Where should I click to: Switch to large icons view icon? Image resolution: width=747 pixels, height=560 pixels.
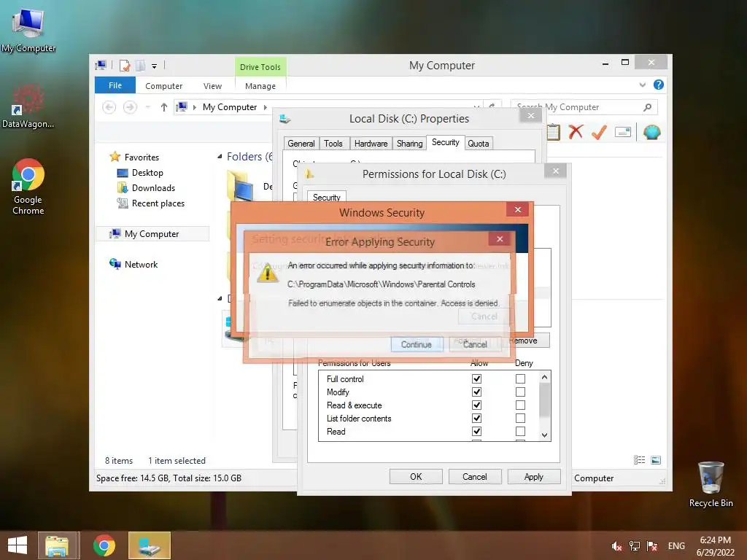click(656, 460)
